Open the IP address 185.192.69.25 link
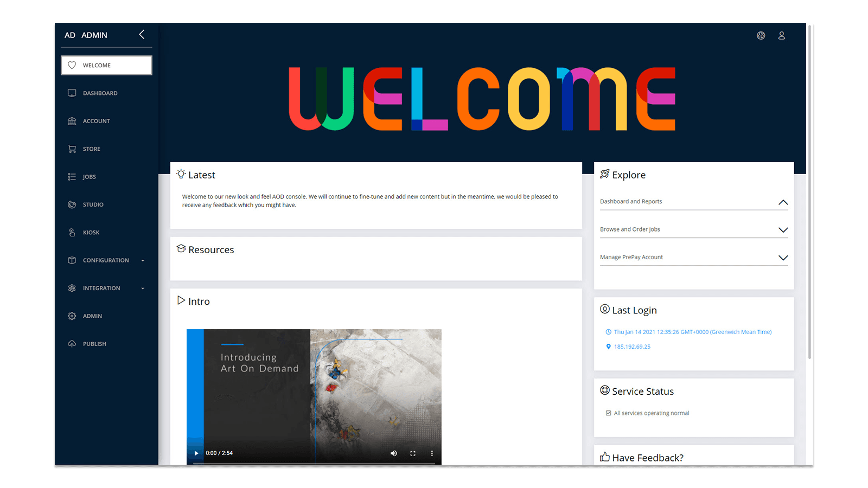Screen dimensions: 868x488 click(x=632, y=346)
